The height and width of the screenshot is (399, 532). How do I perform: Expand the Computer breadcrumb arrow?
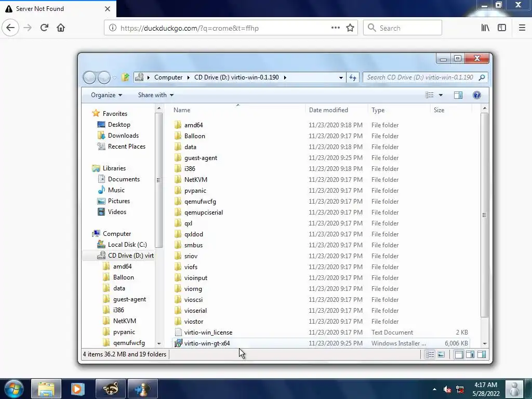coord(188,77)
